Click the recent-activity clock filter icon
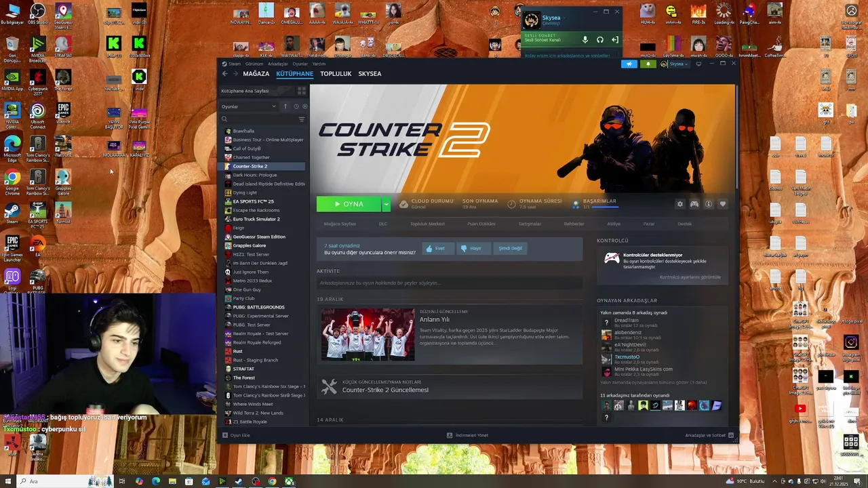 pos(296,106)
